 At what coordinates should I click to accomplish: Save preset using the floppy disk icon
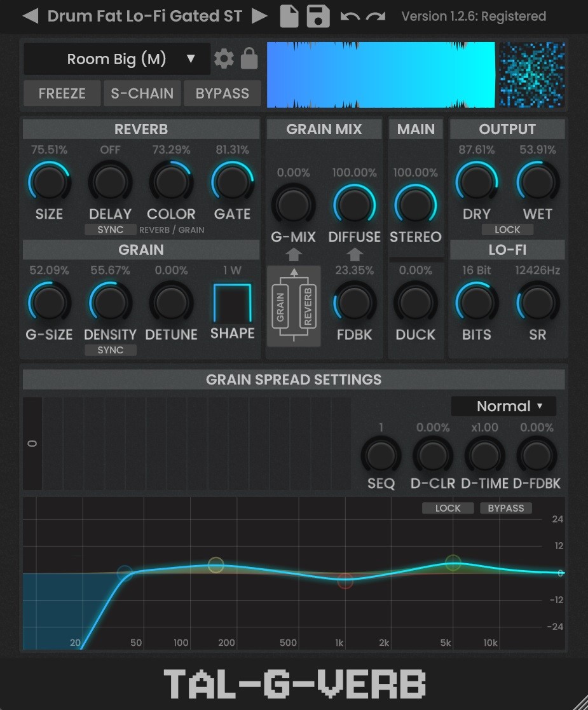pos(318,16)
